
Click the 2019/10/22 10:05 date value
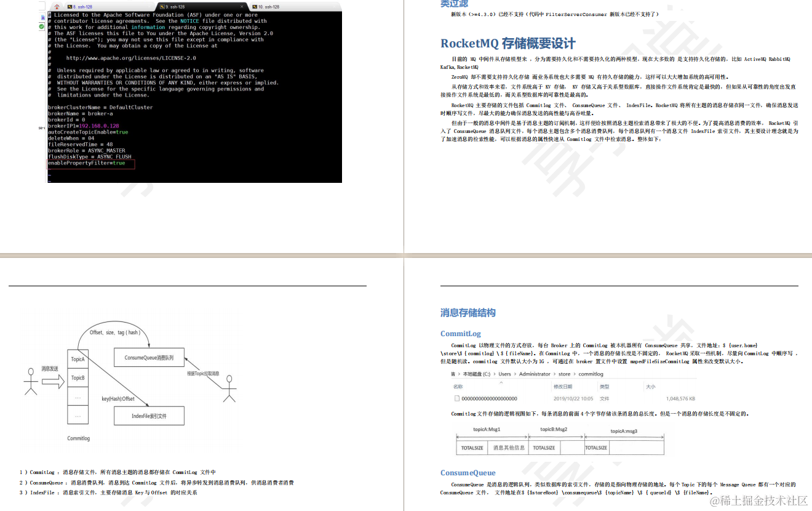(x=573, y=398)
